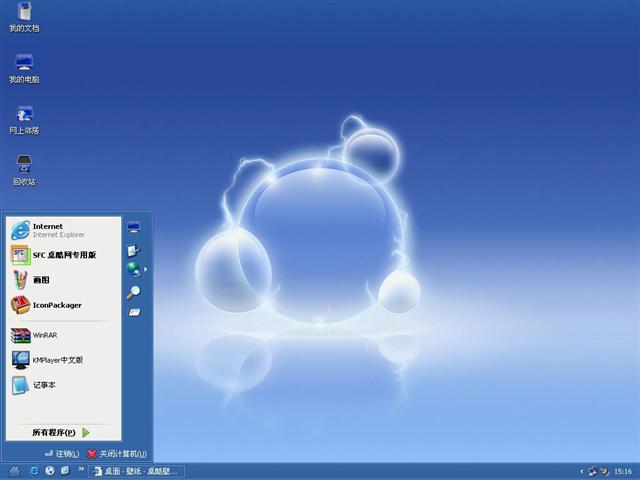Select the 回收站 recycle bin icon

tap(24, 171)
